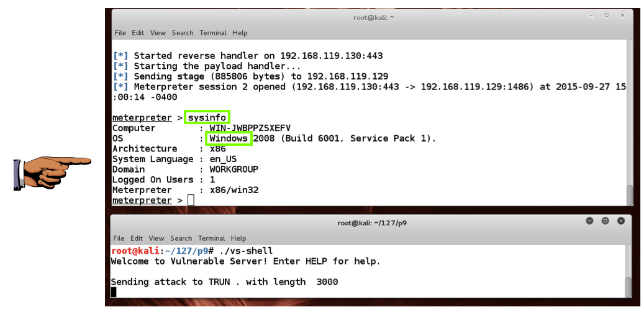Image resolution: width=644 pixels, height=316 pixels.
Task: Click the title 'root@kali: ~/127/p9'
Action: coord(372,223)
